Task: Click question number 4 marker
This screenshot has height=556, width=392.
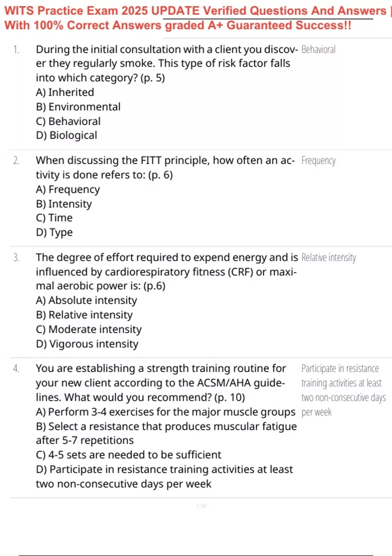Action: pyautogui.click(x=16, y=369)
